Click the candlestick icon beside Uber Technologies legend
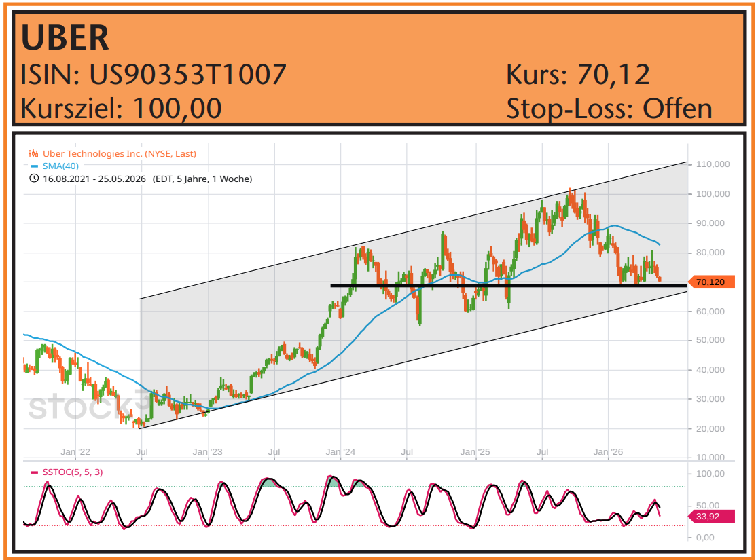756x560 pixels. [x=33, y=153]
